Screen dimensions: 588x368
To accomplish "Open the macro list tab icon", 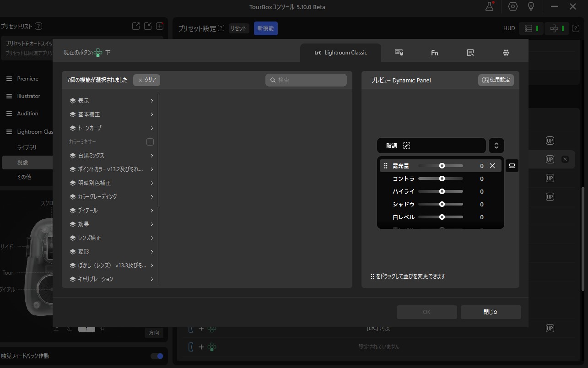I will coord(470,53).
